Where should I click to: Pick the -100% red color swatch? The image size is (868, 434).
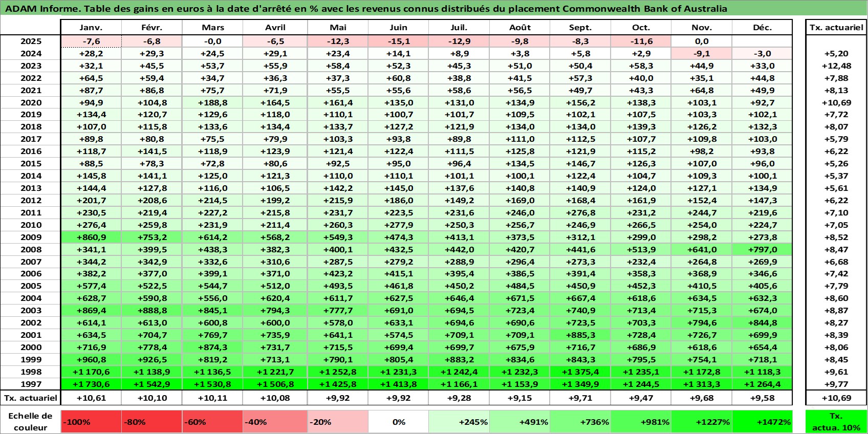pyautogui.click(x=91, y=422)
